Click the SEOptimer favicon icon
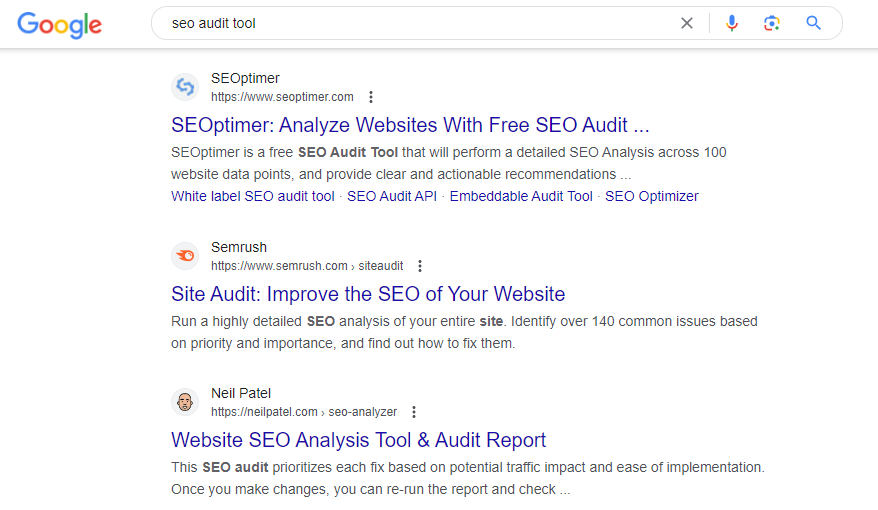878x510 pixels. 185,87
